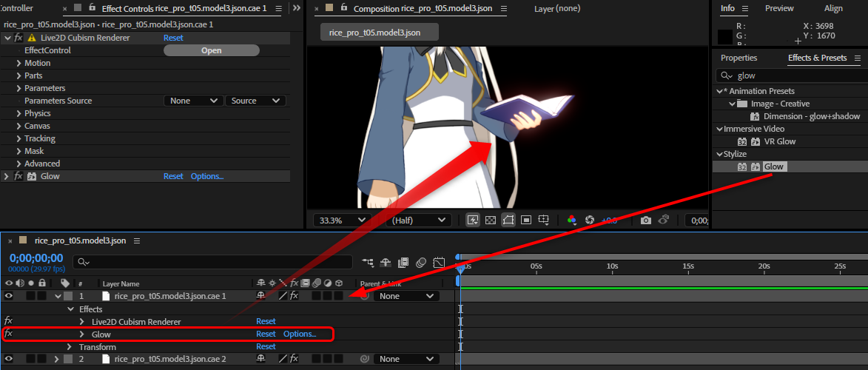
Task: Collapse the Effects group in timeline
Action: pyautogui.click(x=70, y=309)
